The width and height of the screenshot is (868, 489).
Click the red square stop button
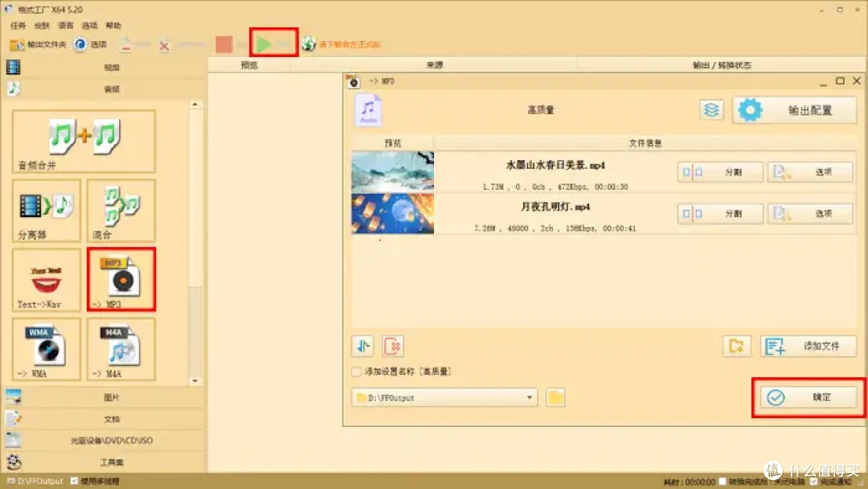pyautogui.click(x=224, y=44)
